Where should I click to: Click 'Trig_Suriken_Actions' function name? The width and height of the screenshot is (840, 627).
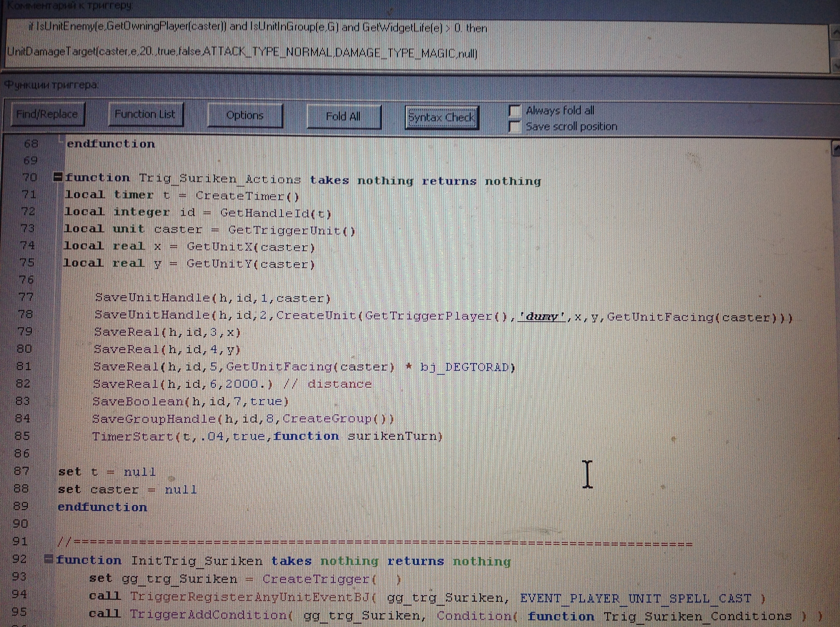click(220, 179)
